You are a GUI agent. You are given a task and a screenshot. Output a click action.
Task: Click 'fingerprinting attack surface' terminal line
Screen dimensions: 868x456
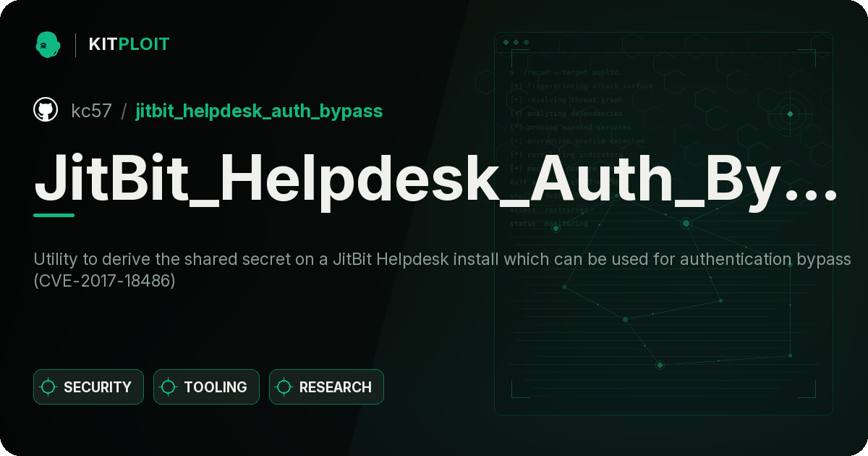[x=582, y=86]
